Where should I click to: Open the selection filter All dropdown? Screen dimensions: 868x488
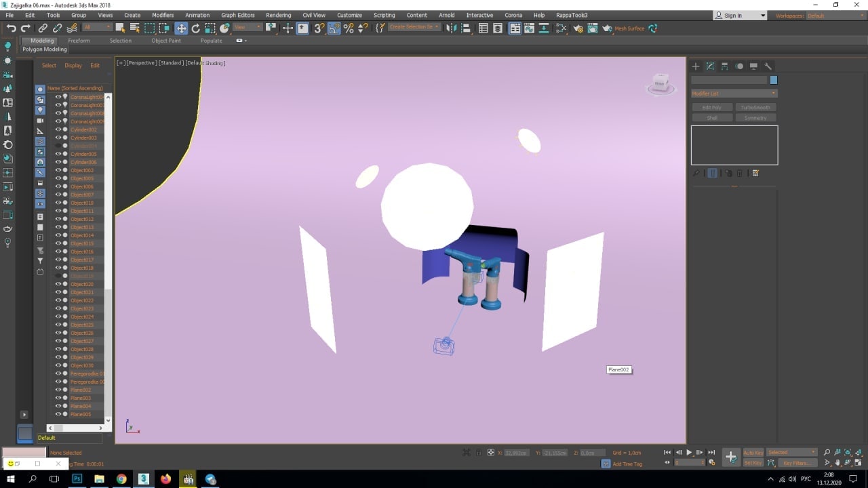[97, 28]
